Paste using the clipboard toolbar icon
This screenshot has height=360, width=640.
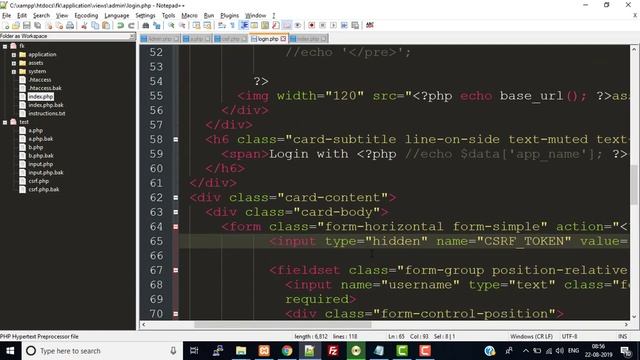(106, 25)
